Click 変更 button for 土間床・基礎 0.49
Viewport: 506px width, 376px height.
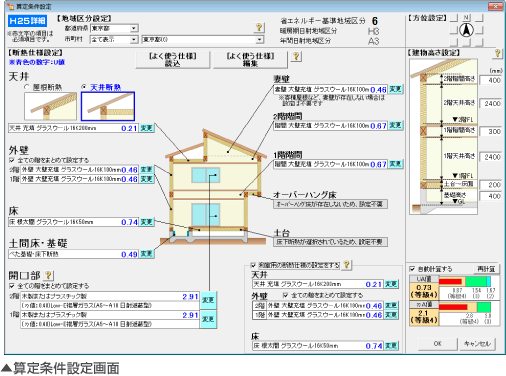click(146, 254)
